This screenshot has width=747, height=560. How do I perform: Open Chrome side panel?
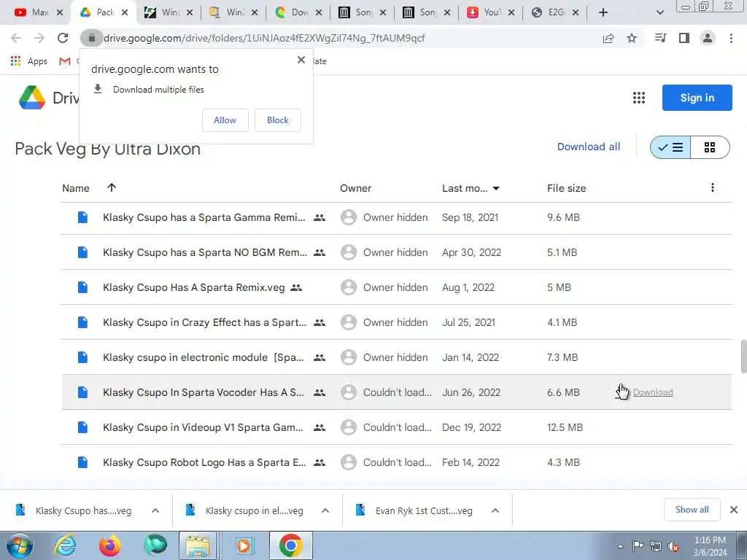(x=684, y=38)
